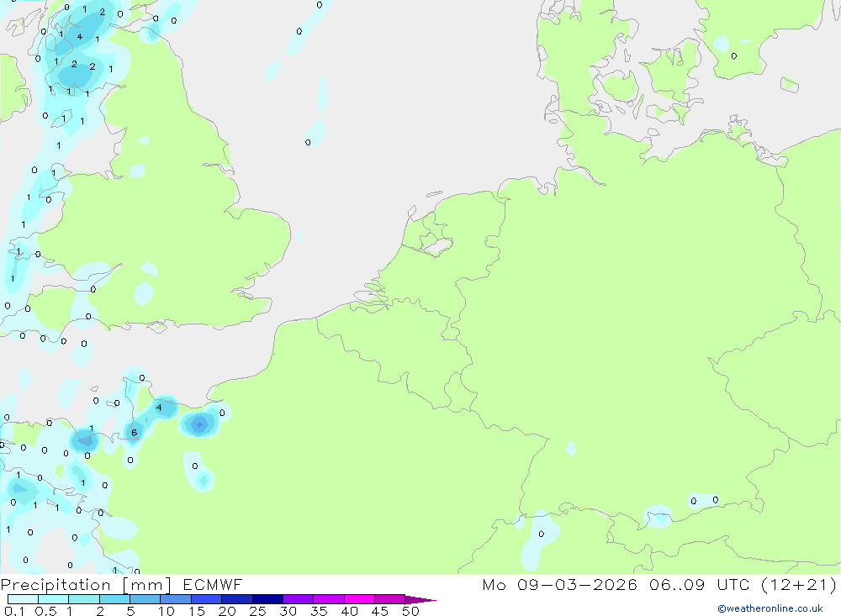Click the 5–10 mm legend swatch
The image size is (841, 616).
point(145,599)
